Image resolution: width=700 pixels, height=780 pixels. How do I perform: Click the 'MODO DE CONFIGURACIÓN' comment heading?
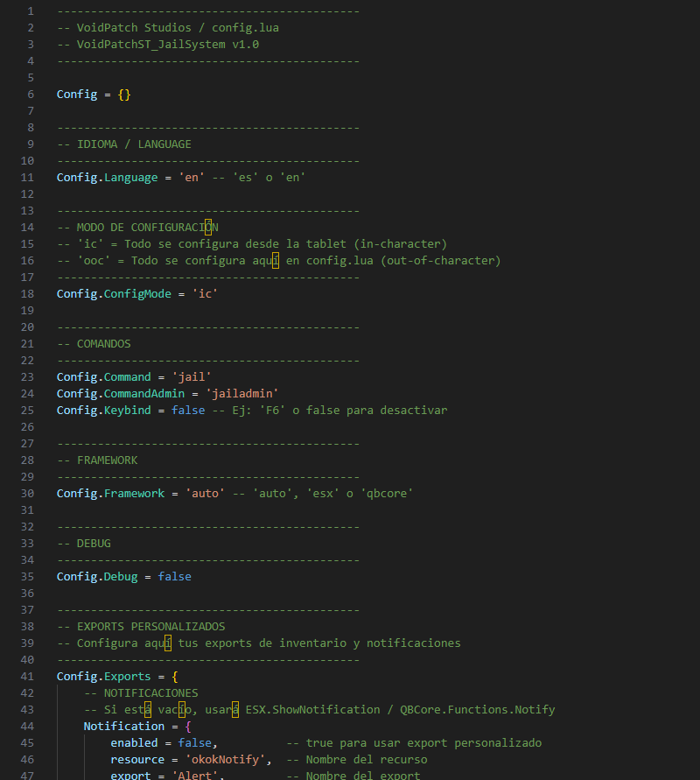(137, 228)
